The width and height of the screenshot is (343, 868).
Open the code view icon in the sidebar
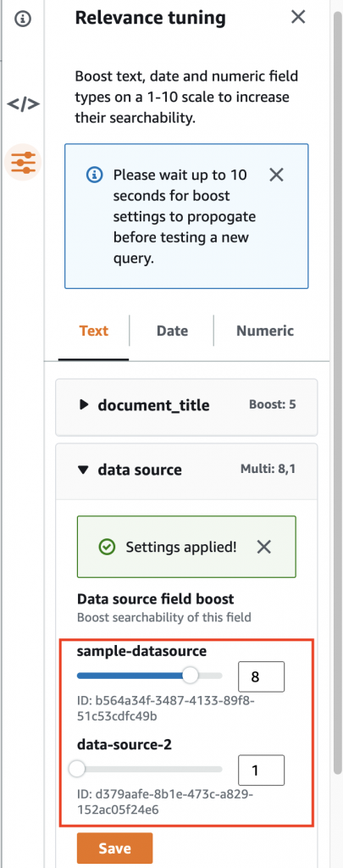tap(23, 103)
